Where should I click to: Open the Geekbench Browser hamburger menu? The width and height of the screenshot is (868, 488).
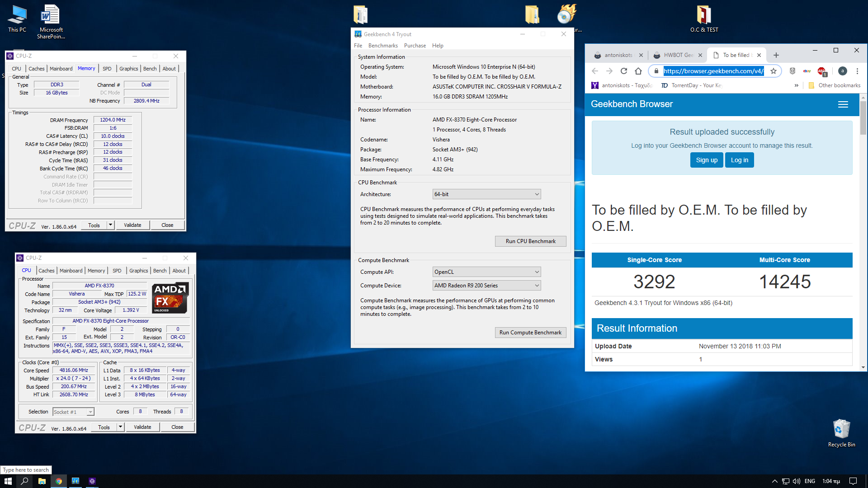coord(843,104)
